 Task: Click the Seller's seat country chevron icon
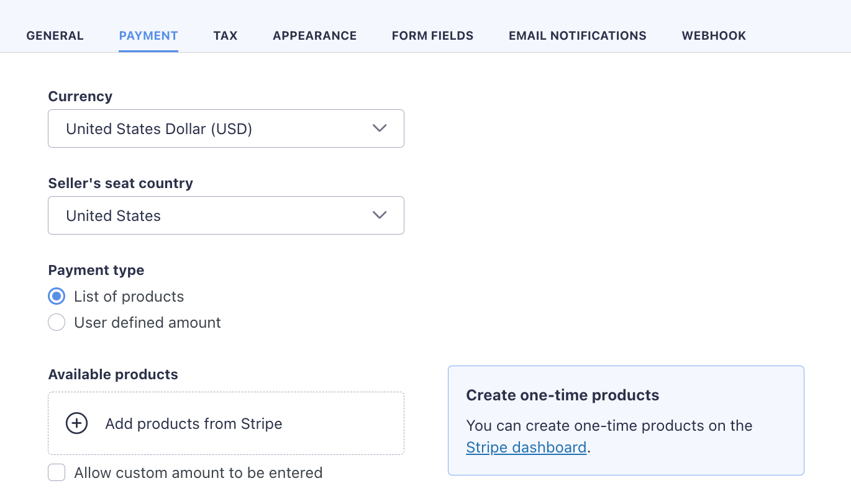[380, 215]
